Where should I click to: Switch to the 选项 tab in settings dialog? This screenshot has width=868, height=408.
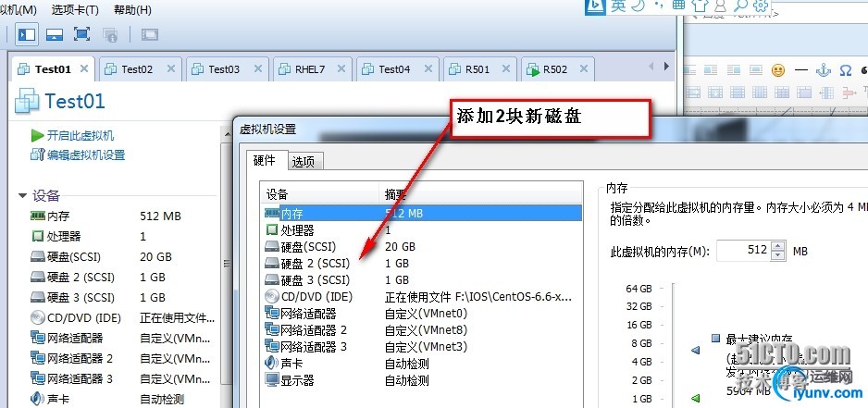[x=304, y=162]
